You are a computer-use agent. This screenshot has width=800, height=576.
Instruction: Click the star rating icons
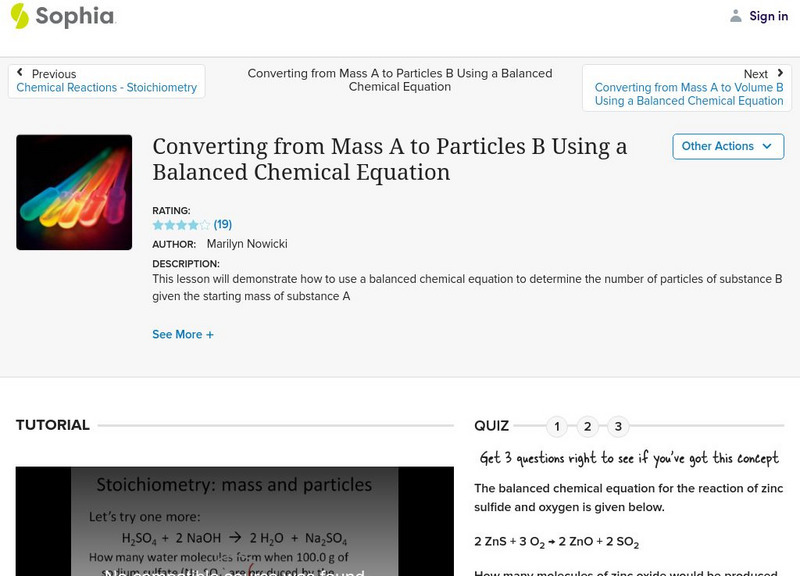181,225
